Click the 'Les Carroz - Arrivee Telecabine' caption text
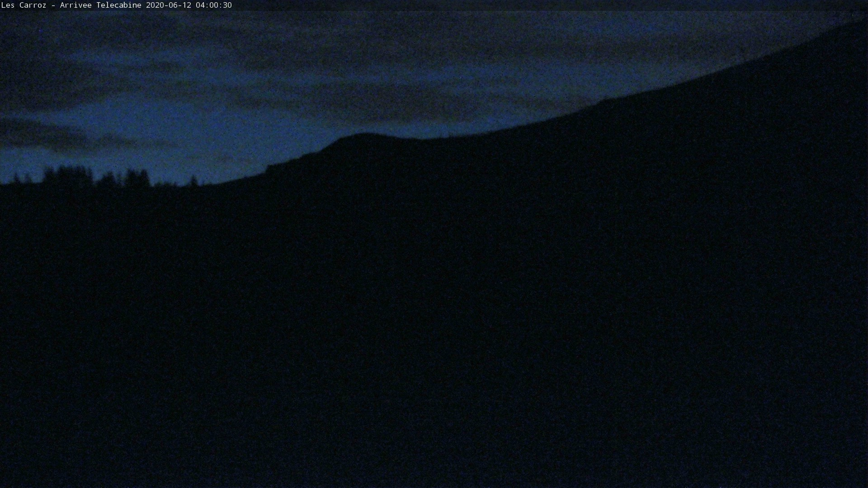This screenshot has height=488, width=868. [71, 5]
